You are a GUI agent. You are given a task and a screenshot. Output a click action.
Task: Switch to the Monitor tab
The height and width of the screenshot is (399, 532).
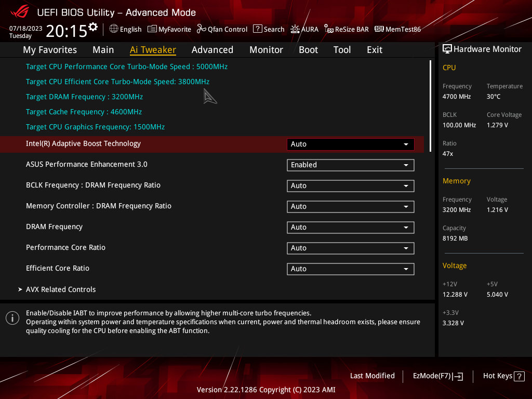pyautogui.click(x=267, y=50)
